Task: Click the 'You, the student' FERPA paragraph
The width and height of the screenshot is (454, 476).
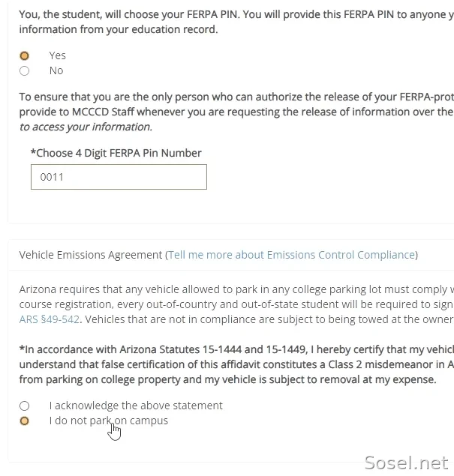Action: point(236,22)
